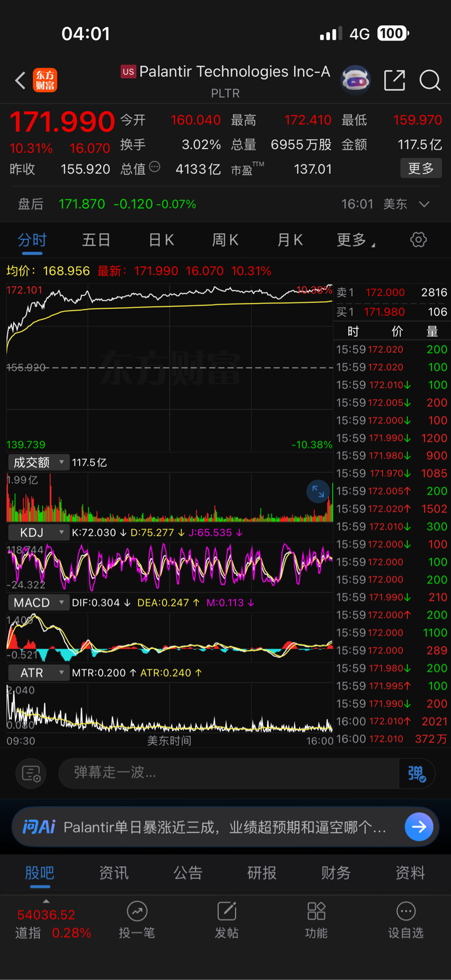Expand the small arrow above 道指

46,901
